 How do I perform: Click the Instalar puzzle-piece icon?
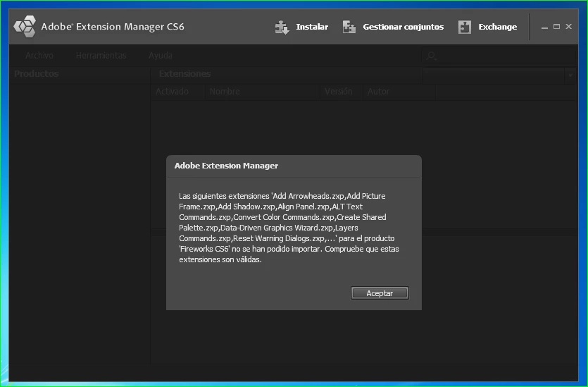pos(282,27)
